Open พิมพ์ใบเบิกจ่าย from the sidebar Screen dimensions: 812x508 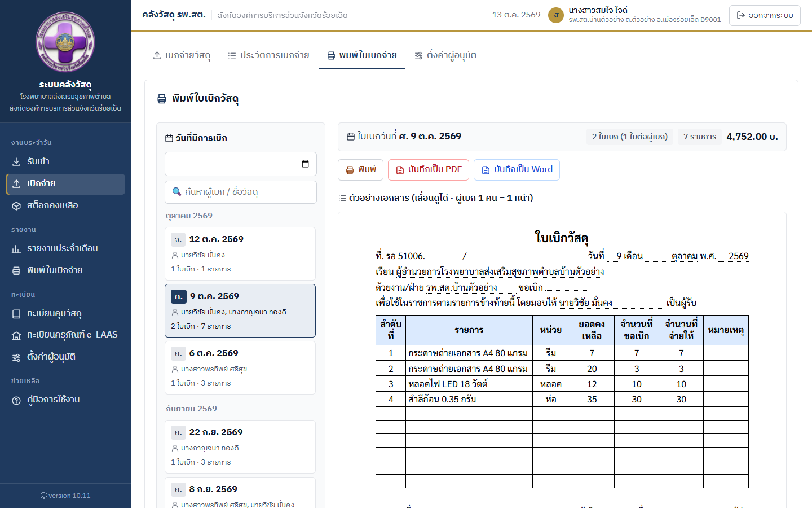point(65,270)
